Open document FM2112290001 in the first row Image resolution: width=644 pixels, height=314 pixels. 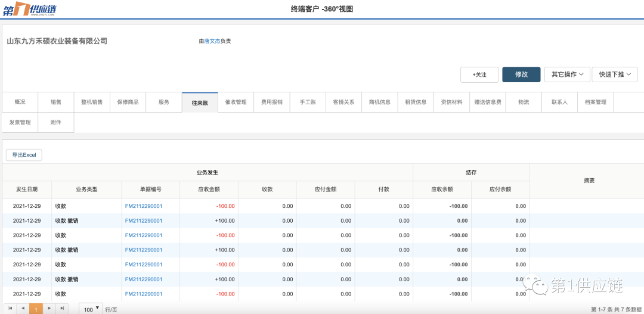pyautogui.click(x=144, y=206)
